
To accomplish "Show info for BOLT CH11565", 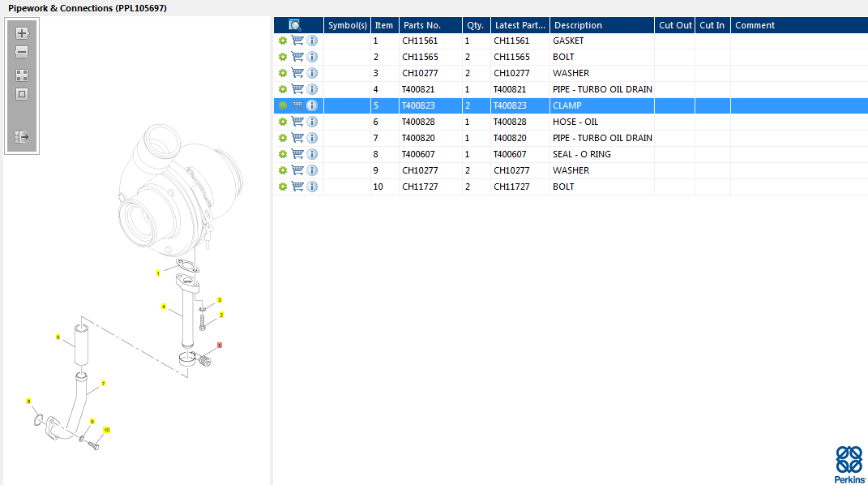I will pos(312,57).
